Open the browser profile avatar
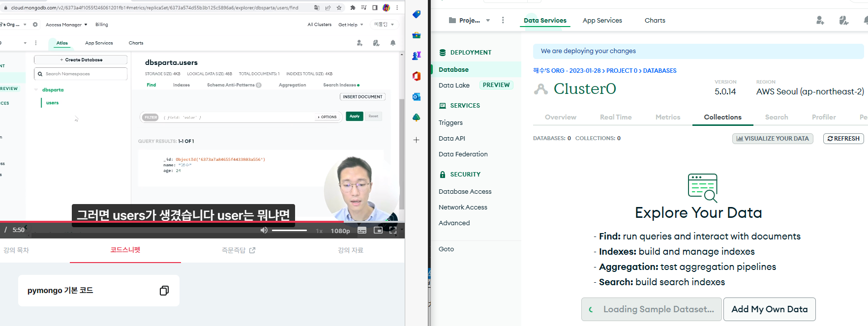Image resolution: width=868 pixels, height=326 pixels. [x=386, y=8]
